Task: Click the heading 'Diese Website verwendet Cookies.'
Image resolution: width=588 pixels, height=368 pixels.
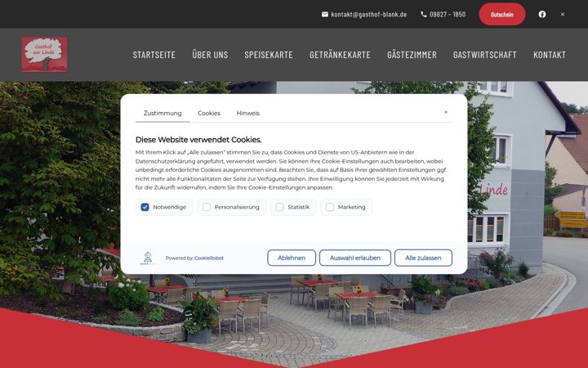Action: 198,140
